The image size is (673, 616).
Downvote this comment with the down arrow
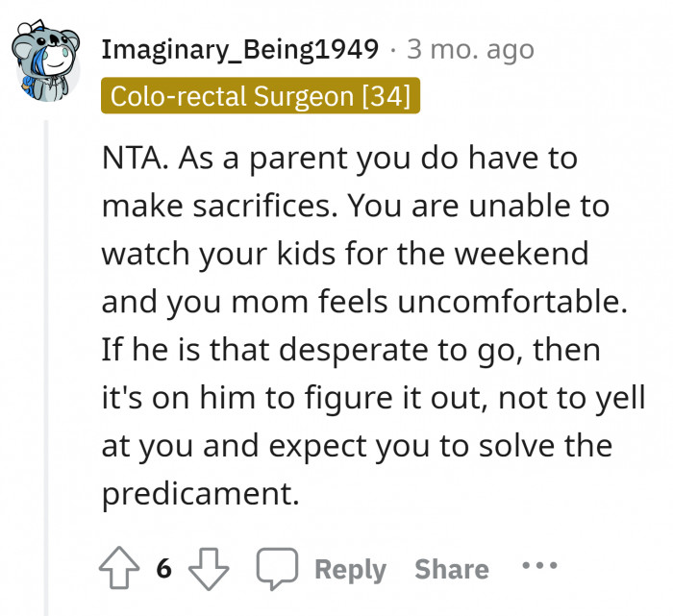point(208,569)
